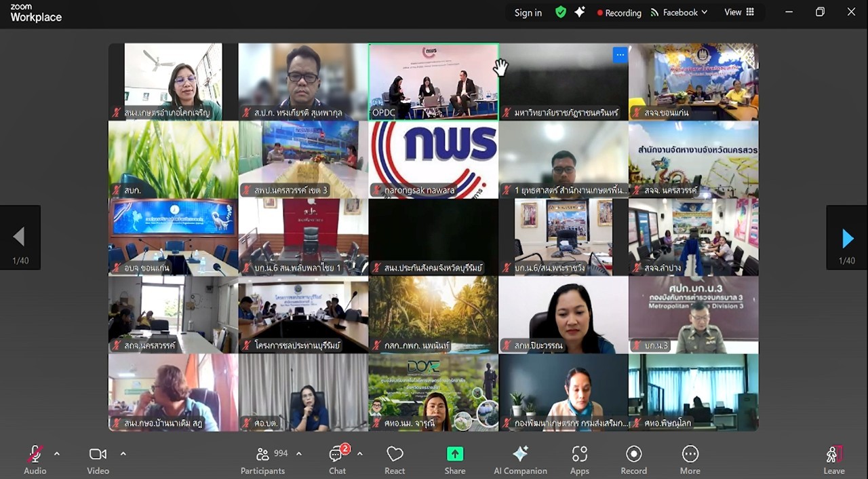This screenshot has width=868, height=479.
Task: Select the สจจ.ลำปาง video tile
Action: [693, 237]
